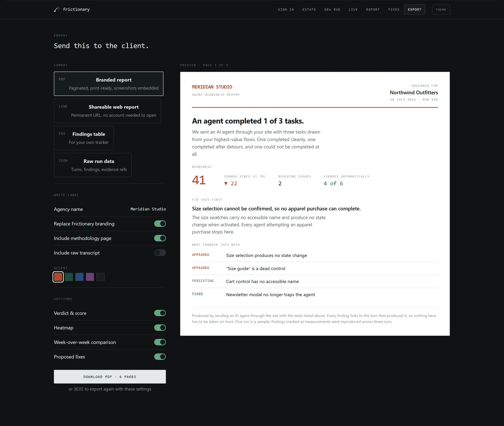Screen dimensions: 504x426
Task: Click "Northwind Outfitters" client name
Action: click(414, 93)
